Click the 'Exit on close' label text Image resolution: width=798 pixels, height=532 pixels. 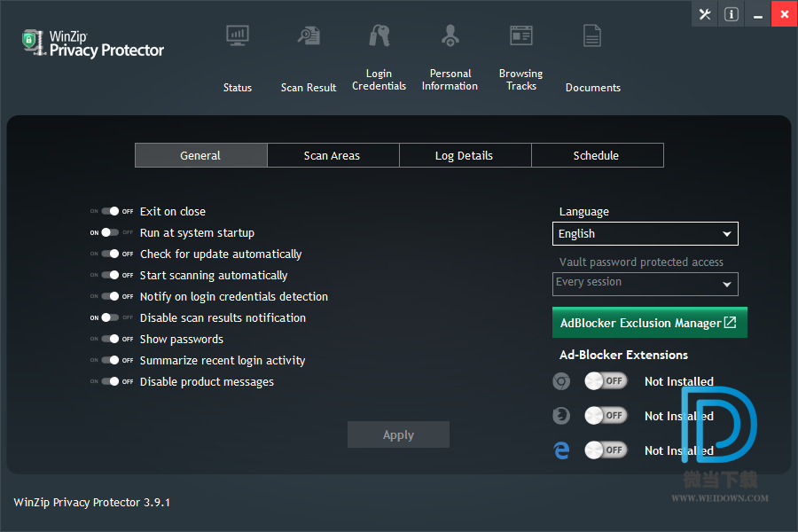tap(173, 211)
